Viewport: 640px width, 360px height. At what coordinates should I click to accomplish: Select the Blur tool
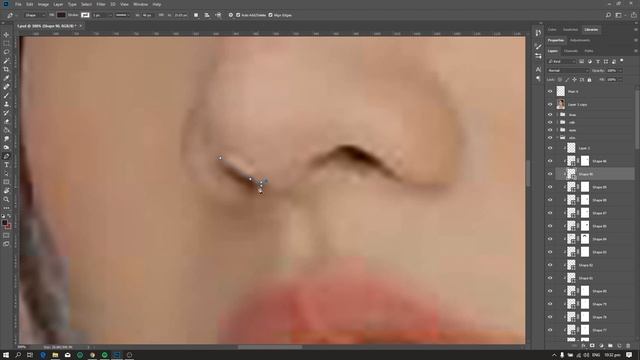6,139
